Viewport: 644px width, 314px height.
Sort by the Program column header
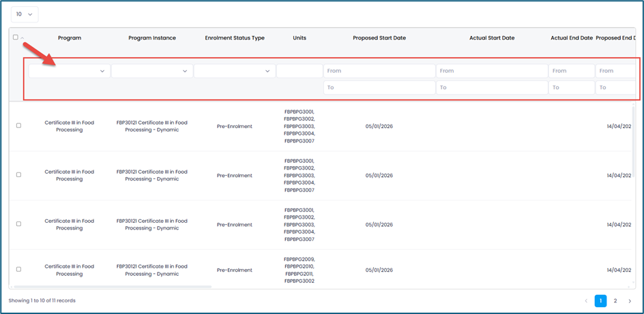[x=70, y=38]
